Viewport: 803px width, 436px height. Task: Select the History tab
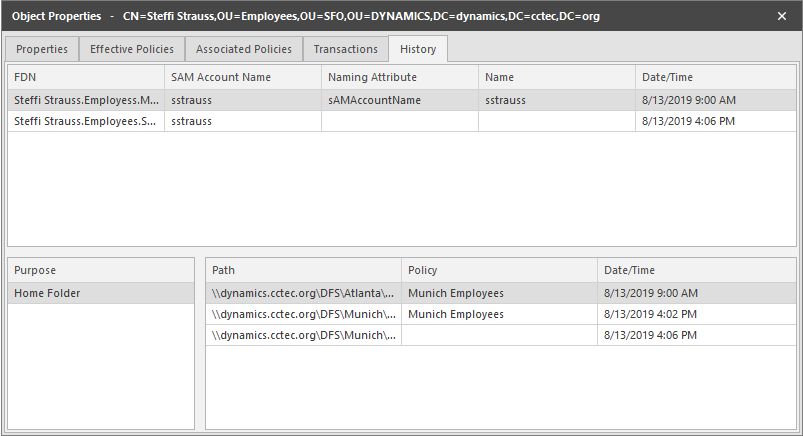(x=419, y=49)
